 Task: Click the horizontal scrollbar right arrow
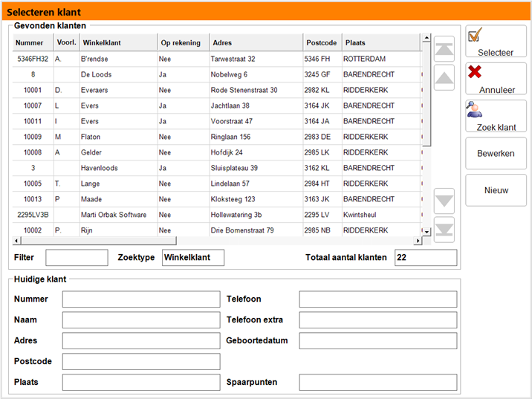tap(418, 241)
